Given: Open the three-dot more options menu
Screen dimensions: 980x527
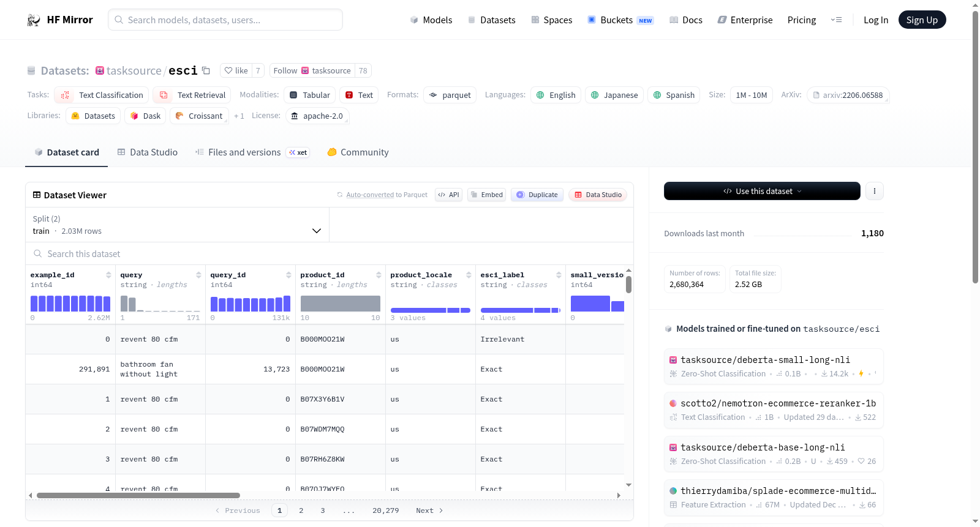Looking at the screenshot, I should tap(875, 191).
